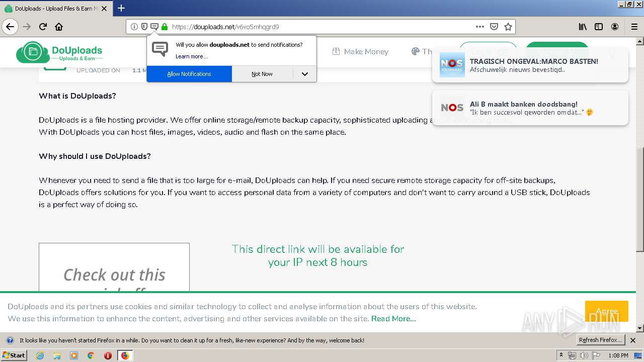This screenshot has width=644, height=362.
Task: Click the Action Center flag tray icon
Action: [x=596, y=355]
